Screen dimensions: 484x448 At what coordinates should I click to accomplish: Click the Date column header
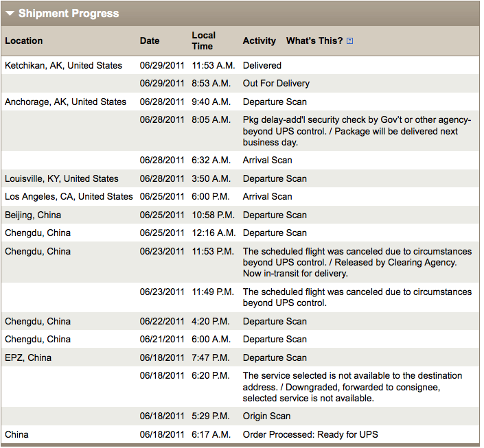click(x=150, y=40)
